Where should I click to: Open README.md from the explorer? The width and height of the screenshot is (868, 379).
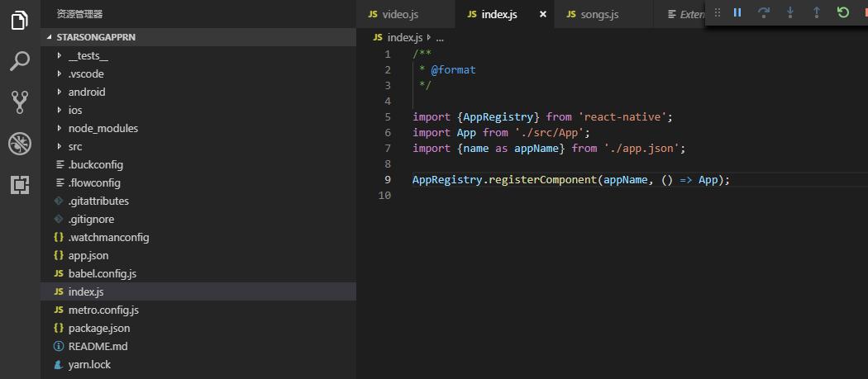coord(98,346)
